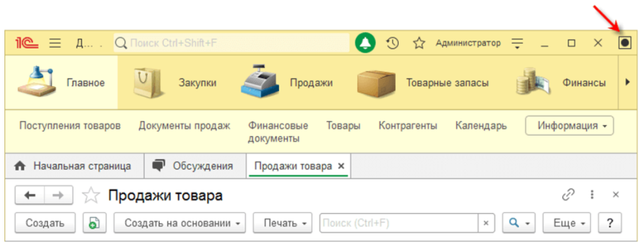Open Финансовые документы command

tap(278, 132)
